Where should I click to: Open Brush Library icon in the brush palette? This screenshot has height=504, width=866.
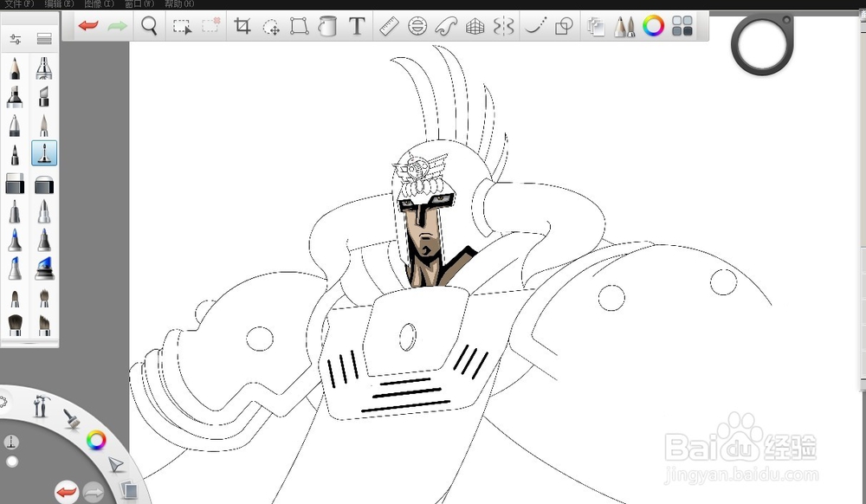[44, 39]
